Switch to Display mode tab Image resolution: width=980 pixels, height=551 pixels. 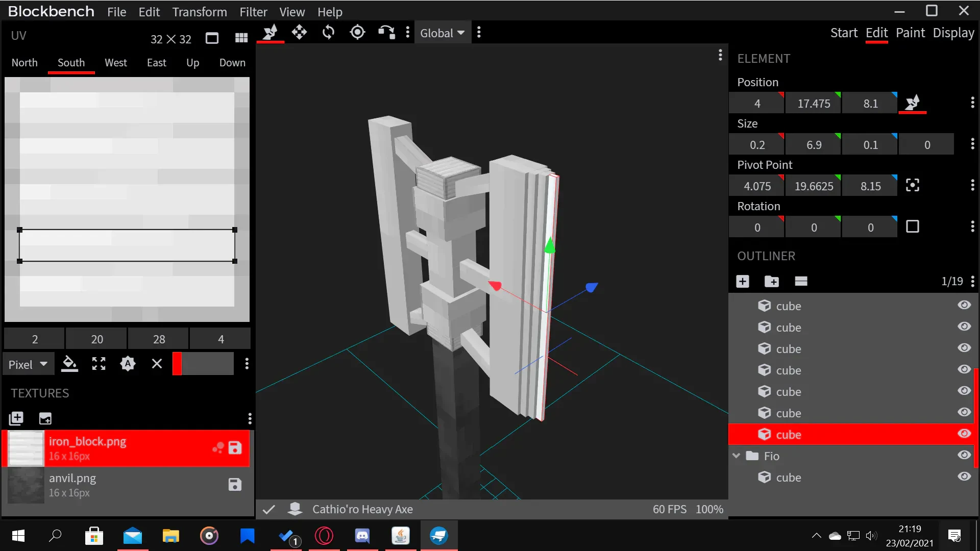953,33
